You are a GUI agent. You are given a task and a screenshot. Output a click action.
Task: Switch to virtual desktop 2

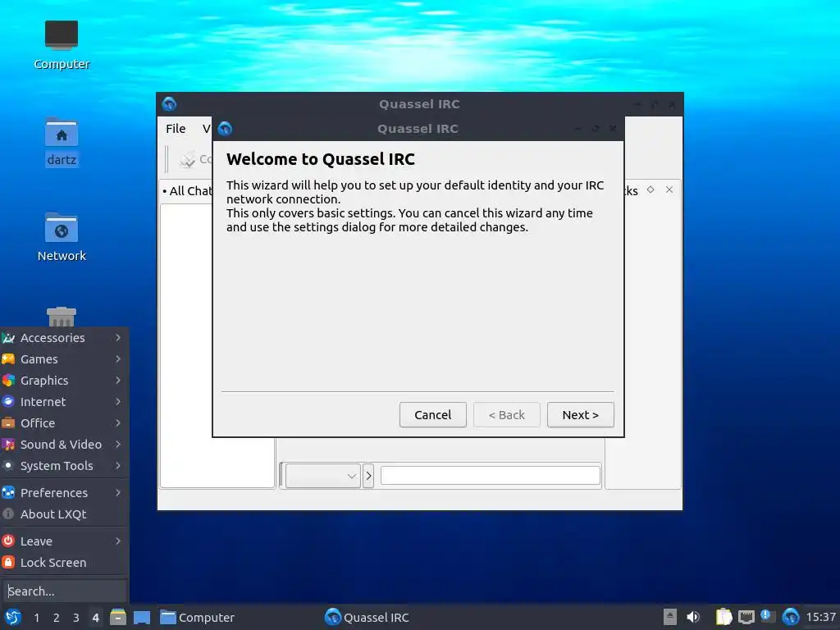pos(57,618)
